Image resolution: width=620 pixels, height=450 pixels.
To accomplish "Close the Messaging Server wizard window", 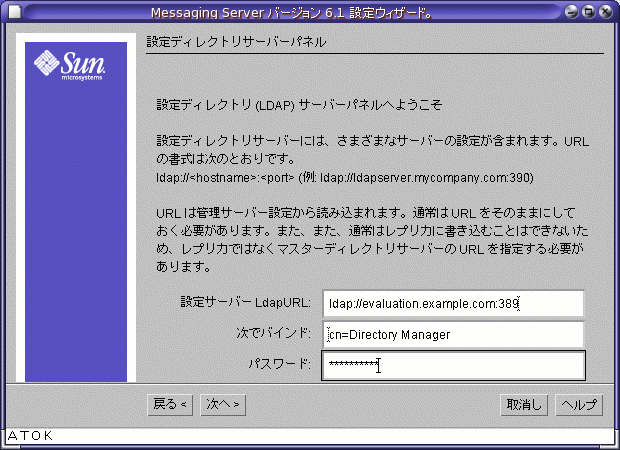I will point(605,12).
